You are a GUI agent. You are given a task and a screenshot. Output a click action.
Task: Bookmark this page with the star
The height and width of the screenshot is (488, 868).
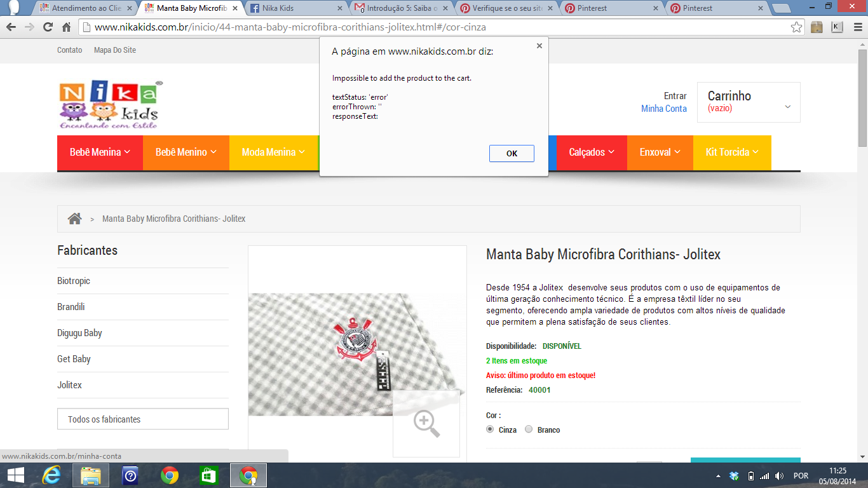(796, 27)
